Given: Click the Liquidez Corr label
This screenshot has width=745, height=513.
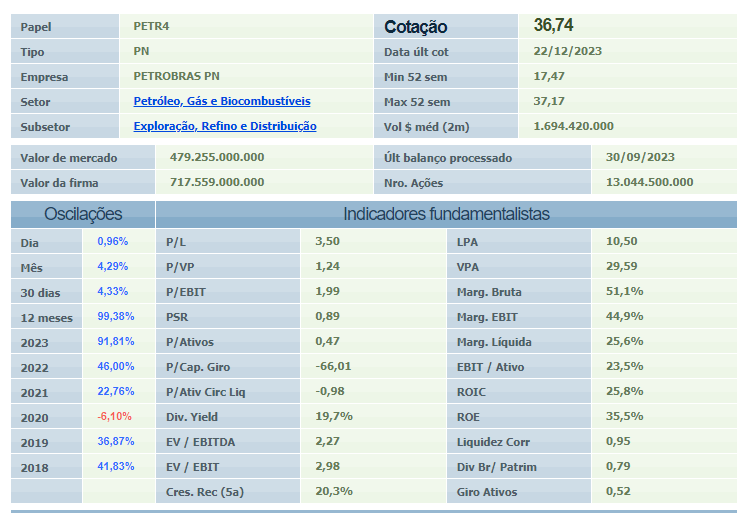Looking at the screenshot, I should pyautogui.click(x=493, y=442).
